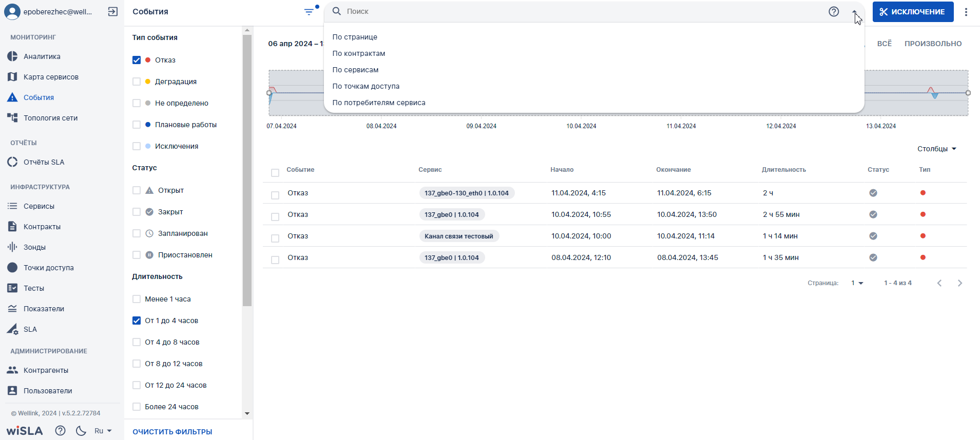Select row starting 11.04.2024, 4:15
This screenshot has width=980, height=440.
pyautogui.click(x=275, y=195)
